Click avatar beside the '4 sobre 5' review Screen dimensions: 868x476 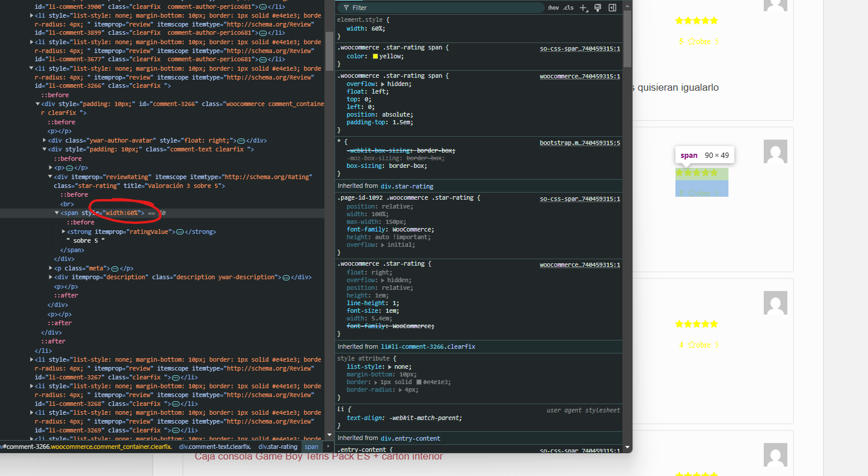pos(775,303)
